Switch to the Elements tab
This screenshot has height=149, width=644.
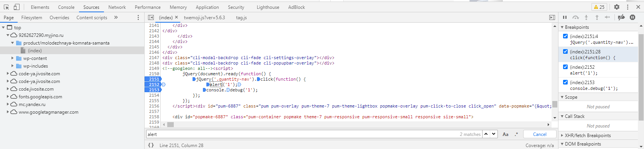[40, 7]
